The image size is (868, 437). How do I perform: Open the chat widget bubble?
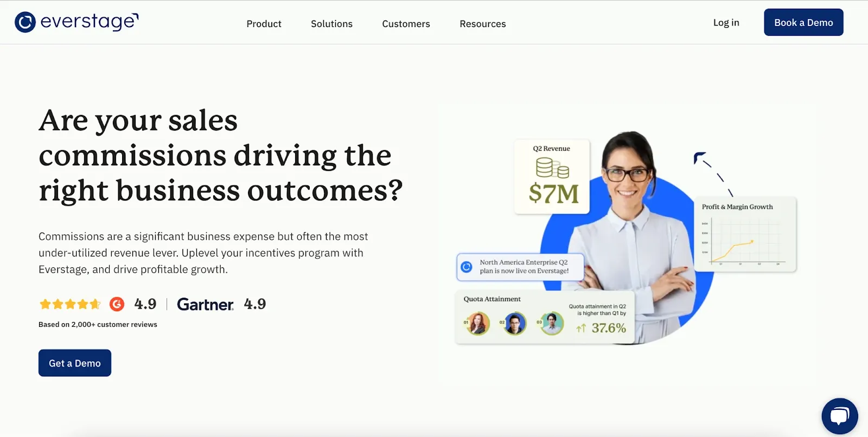tap(839, 416)
